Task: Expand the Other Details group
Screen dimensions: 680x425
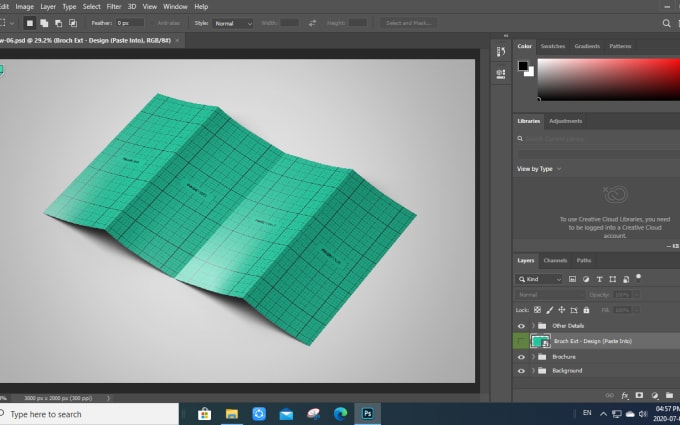Action: click(x=533, y=326)
